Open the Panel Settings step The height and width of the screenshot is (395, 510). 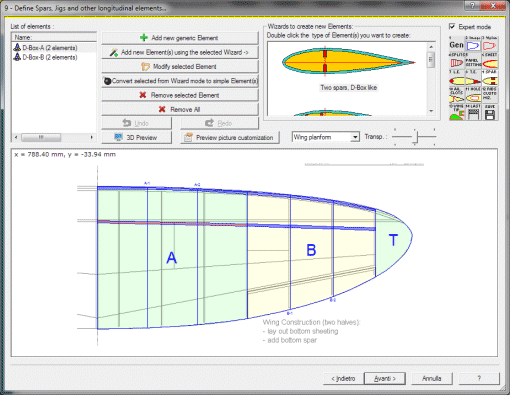tap(473, 61)
